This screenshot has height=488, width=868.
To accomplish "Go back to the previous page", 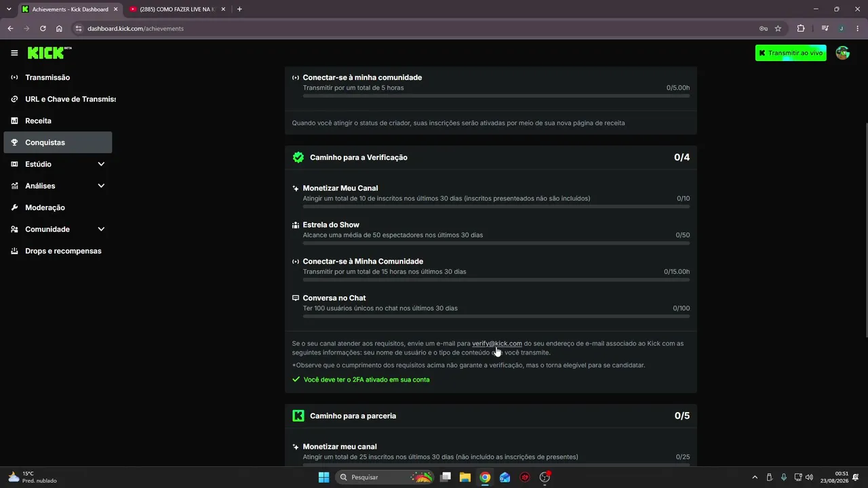I will 10,28.
